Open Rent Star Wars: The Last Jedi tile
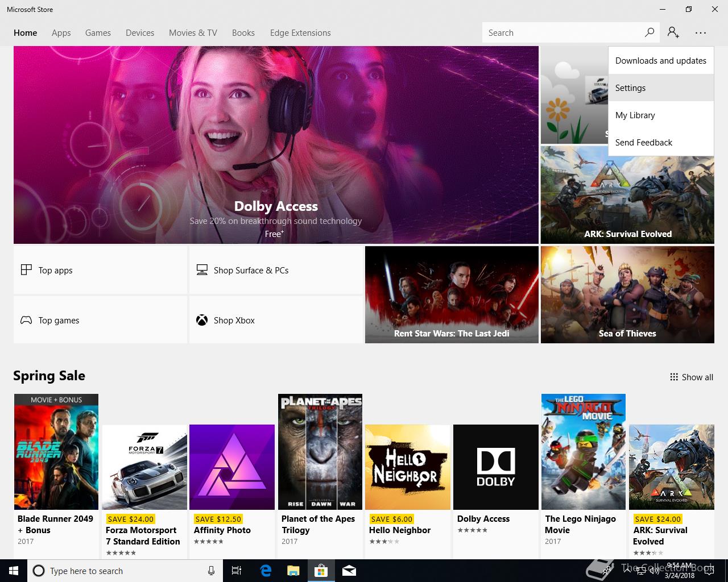Screen dimensions: 728x582 pyautogui.click(x=452, y=294)
